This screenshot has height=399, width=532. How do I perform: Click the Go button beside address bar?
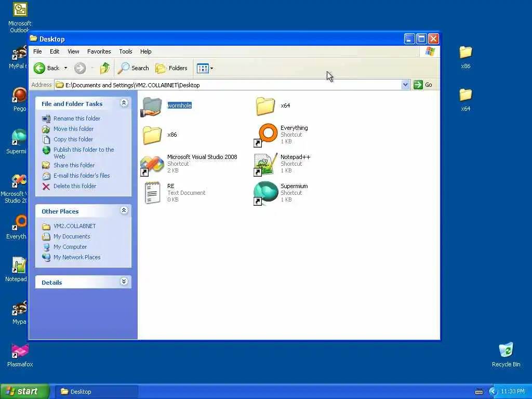click(423, 85)
